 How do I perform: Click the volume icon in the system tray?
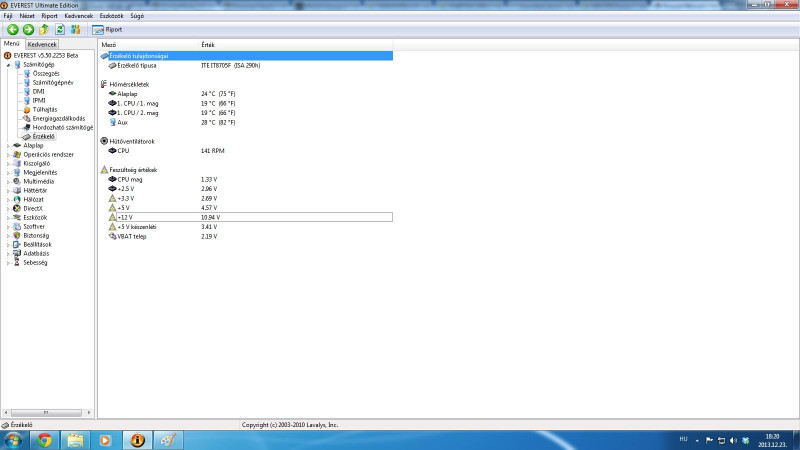point(733,440)
